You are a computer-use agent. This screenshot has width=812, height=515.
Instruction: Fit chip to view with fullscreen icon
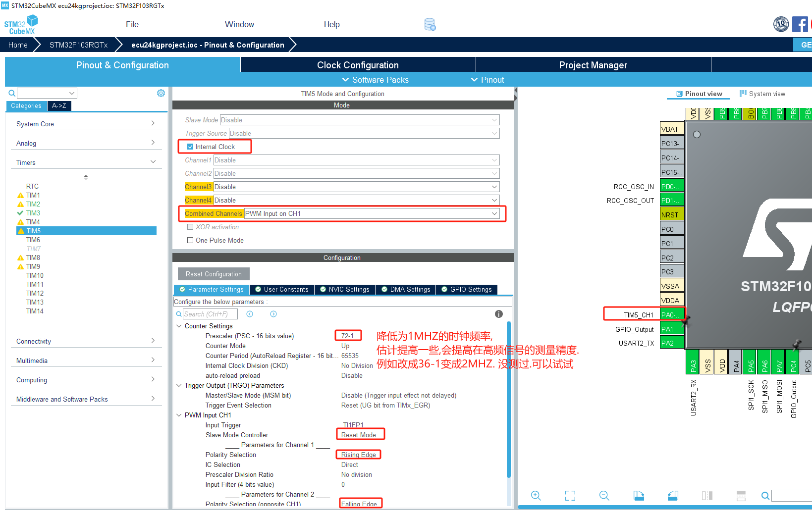coord(570,496)
